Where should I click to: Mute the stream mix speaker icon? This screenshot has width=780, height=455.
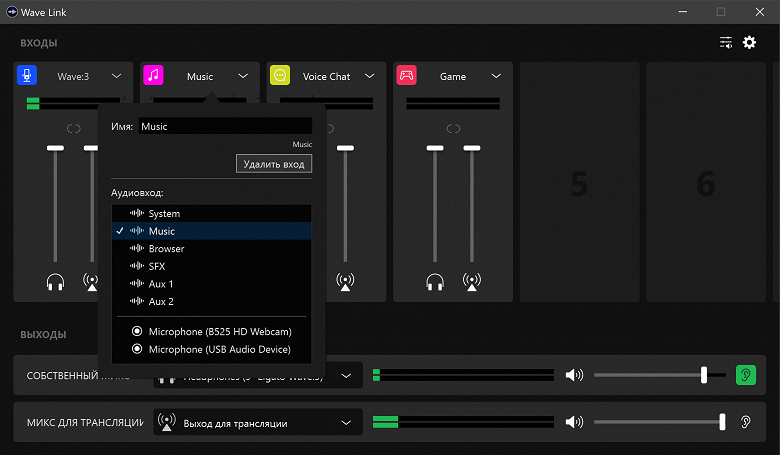[x=574, y=423]
